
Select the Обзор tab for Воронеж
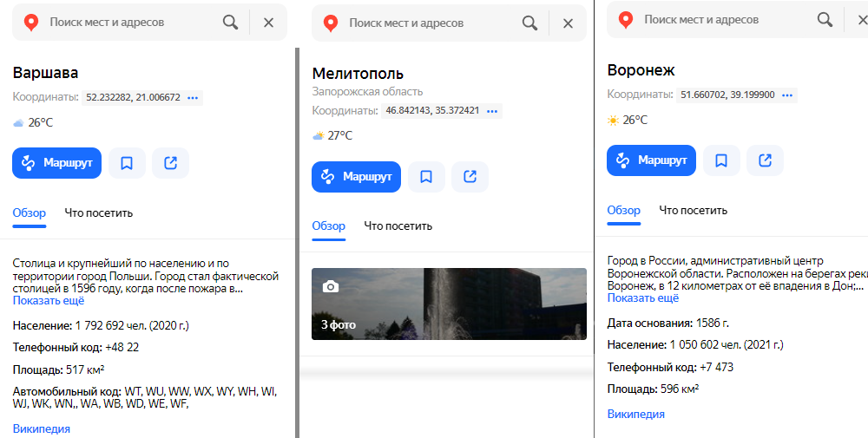[624, 210]
